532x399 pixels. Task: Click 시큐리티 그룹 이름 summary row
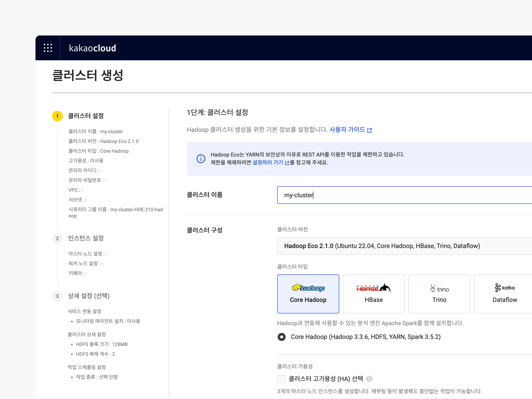coord(116,212)
